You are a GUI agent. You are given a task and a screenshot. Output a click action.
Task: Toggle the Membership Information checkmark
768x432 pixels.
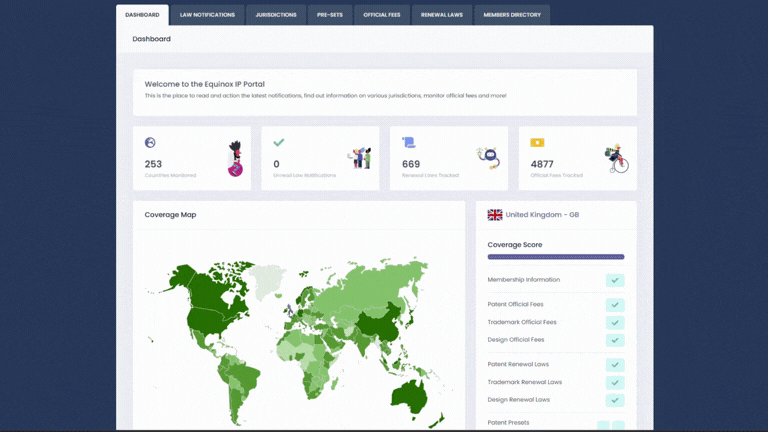click(x=615, y=280)
